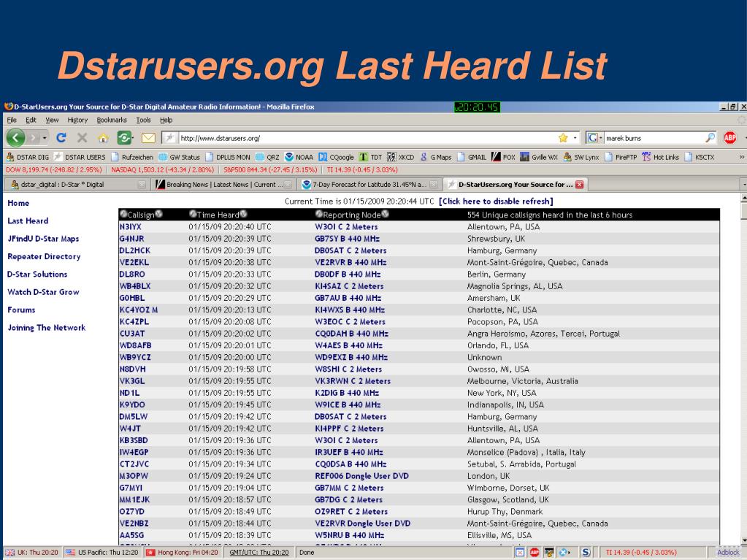Open callsign N3IYX link
The image size is (747, 560).
point(131,226)
